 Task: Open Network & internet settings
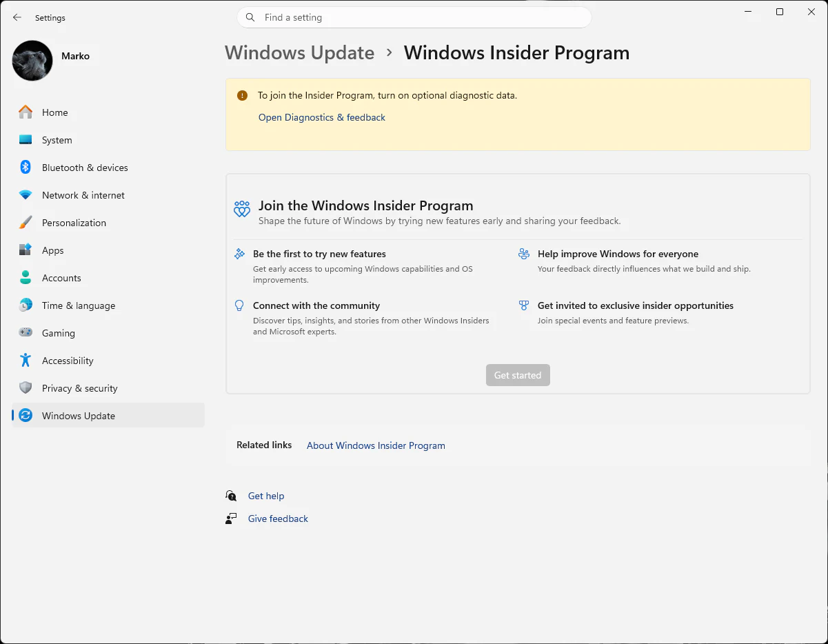point(108,194)
